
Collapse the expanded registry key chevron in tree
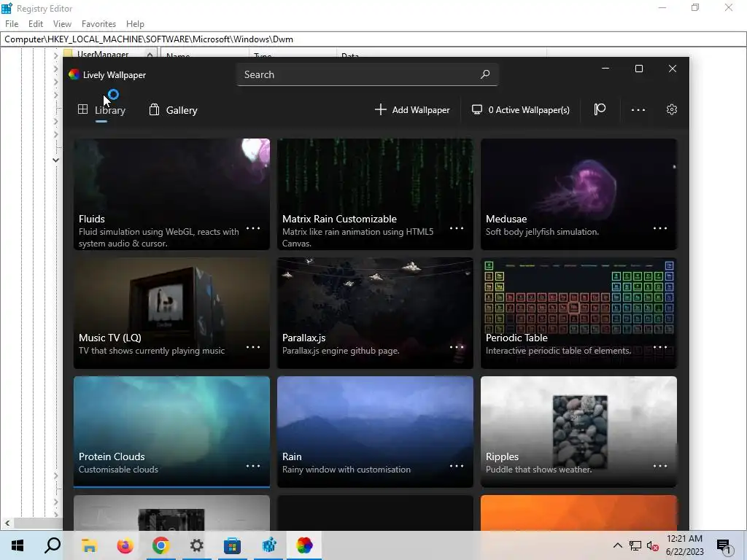pyautogui.click(x=55, y=160)
